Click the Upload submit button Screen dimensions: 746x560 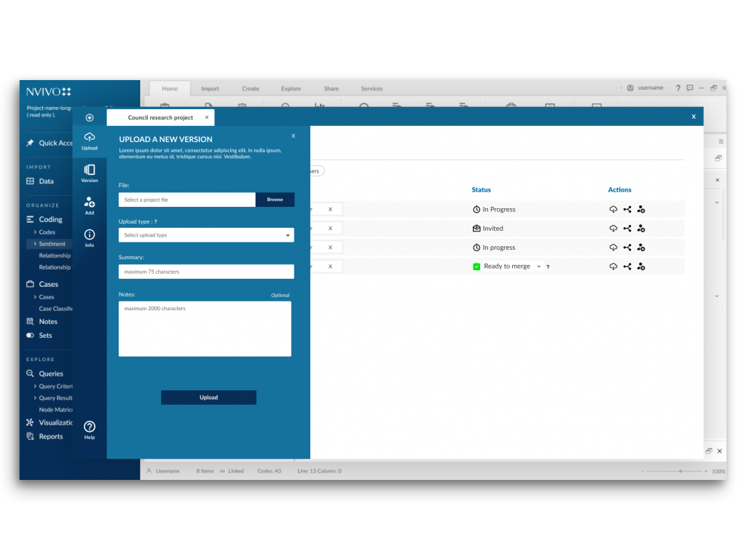pyautogui.click(x=208, y=398)
